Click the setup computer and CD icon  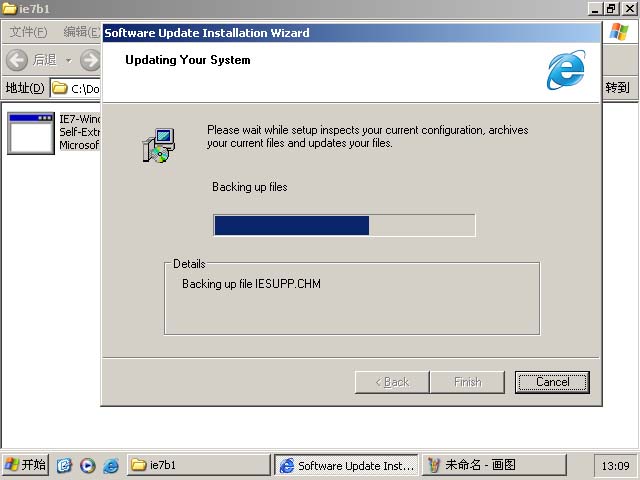pos(159,145)
